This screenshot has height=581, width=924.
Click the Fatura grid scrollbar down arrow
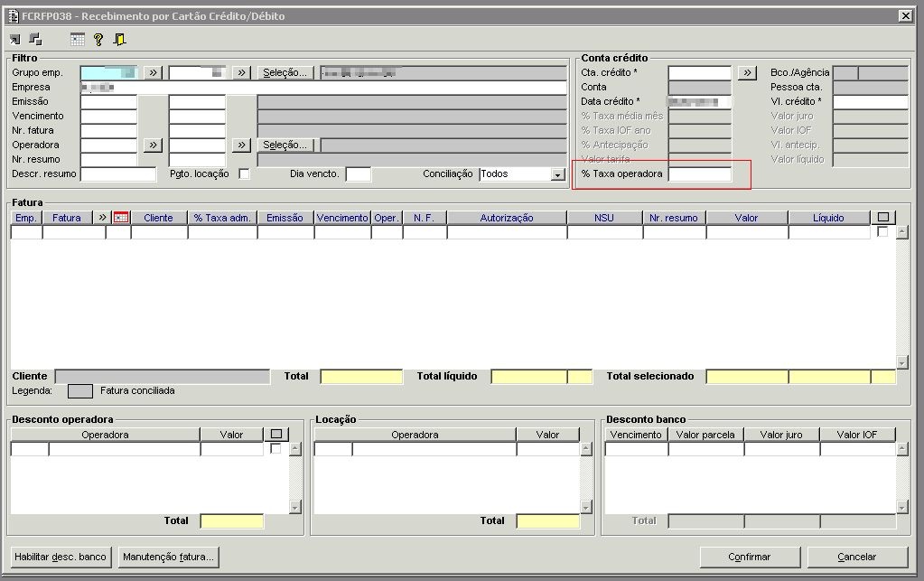pos(901,361)
